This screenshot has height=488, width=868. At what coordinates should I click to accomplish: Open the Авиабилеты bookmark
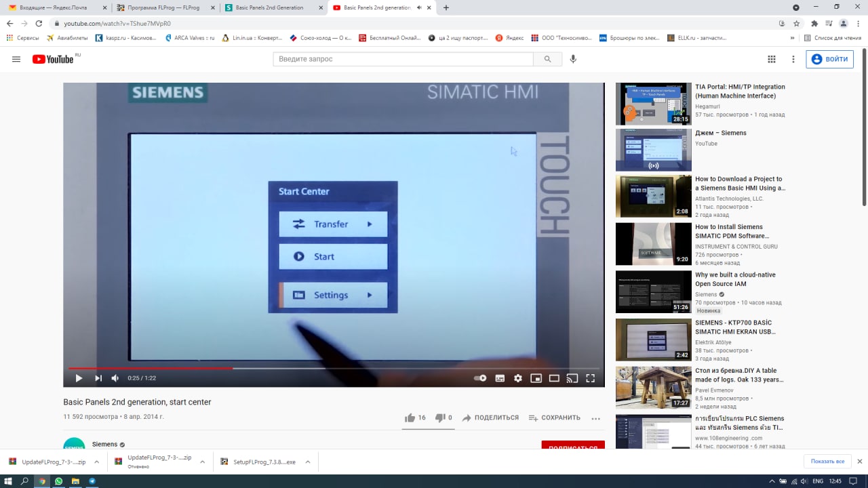coord(66,38)
